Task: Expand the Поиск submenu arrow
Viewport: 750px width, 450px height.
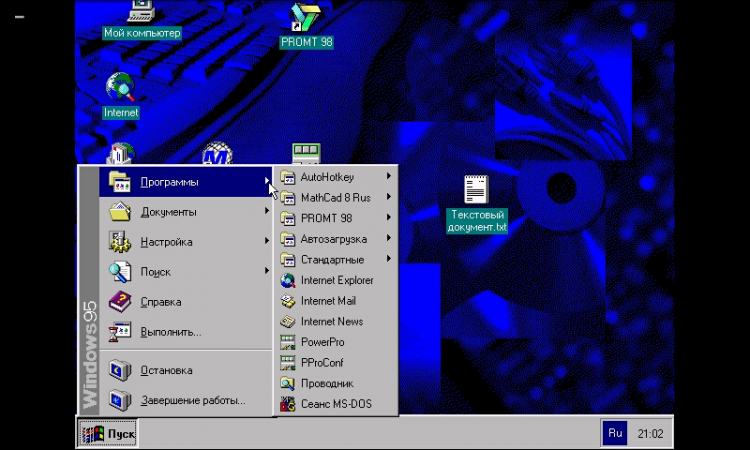Action: (267, 271)
